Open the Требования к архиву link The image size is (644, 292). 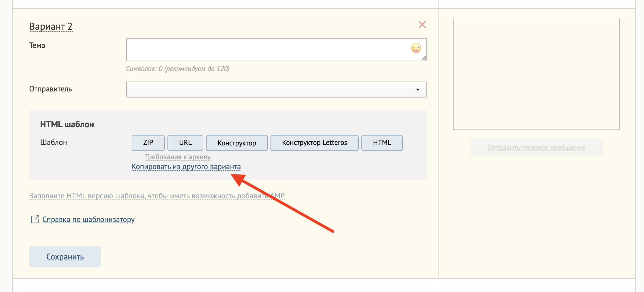coord(178,157)
